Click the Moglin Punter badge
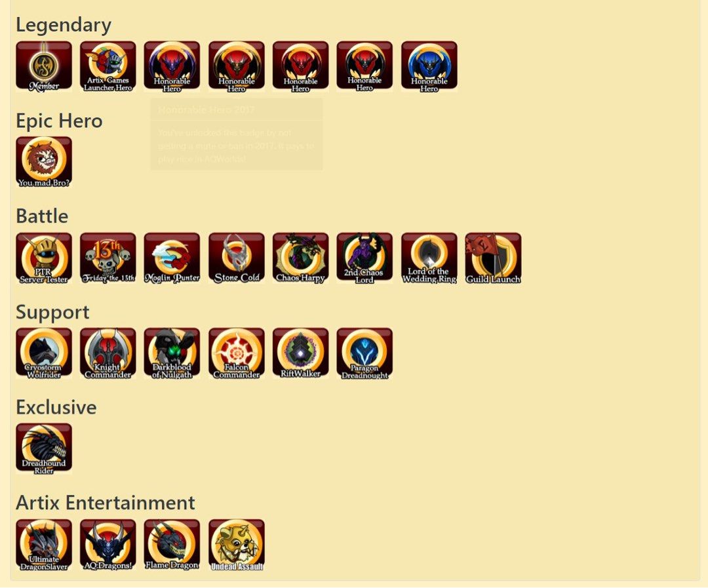 [x=172, y=258]
